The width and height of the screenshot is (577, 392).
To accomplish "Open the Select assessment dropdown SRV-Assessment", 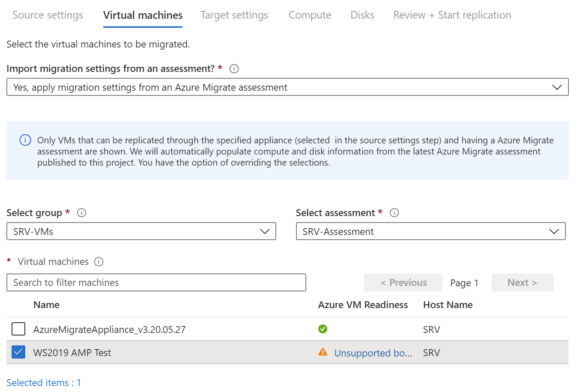I will 431,232.
